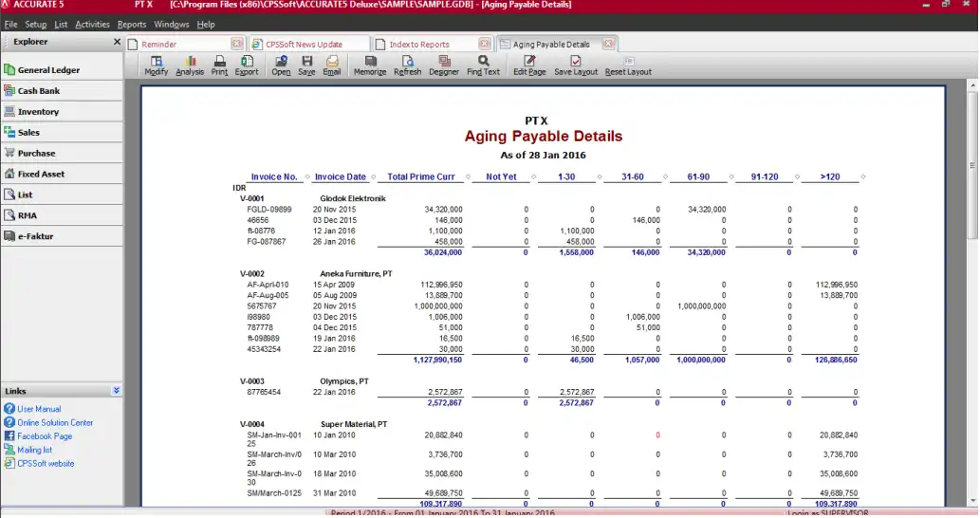Click the Not Yet column header

(x=501, y=176)
